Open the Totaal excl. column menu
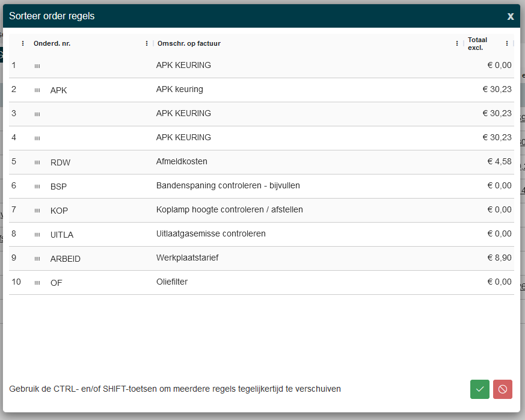Image resolution: width=525 pixels, height=420 pixels. coord(507,43)
